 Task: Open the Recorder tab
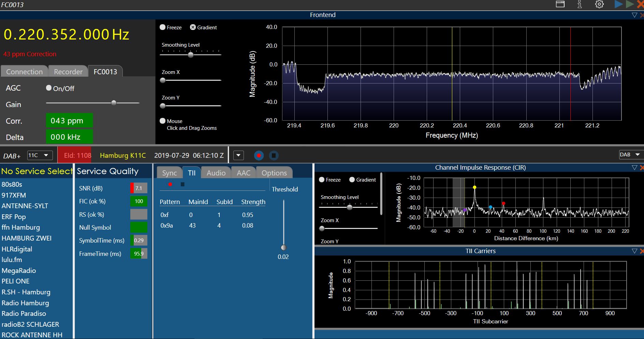click(68, 72)
